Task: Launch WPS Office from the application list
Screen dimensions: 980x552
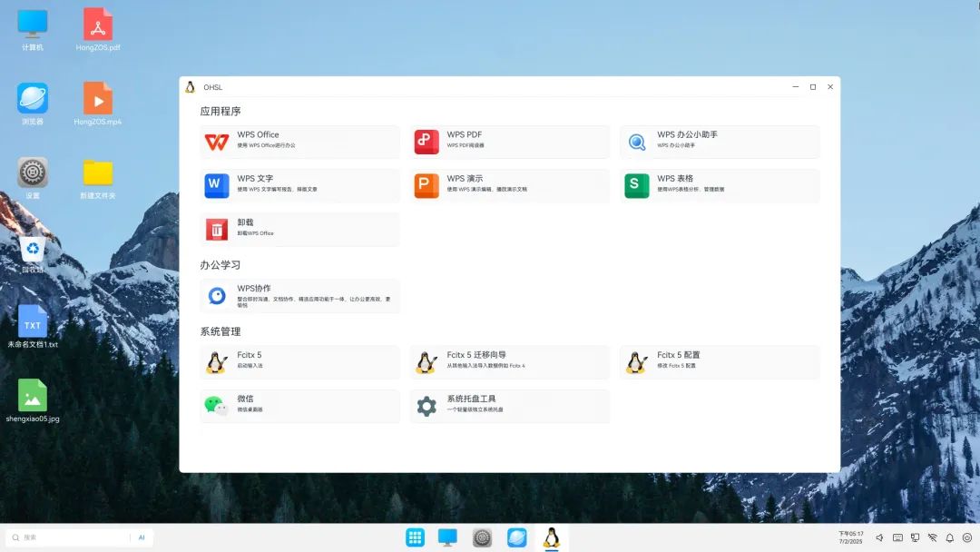Action: click(299, 142)
